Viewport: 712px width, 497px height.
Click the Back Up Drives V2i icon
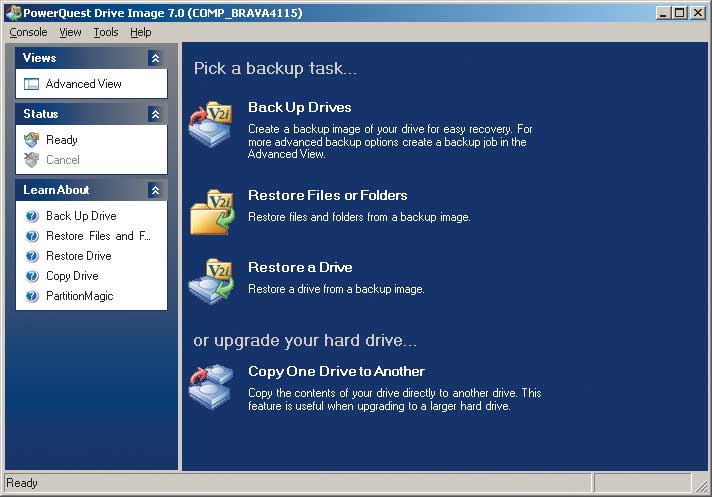[211, 124]
